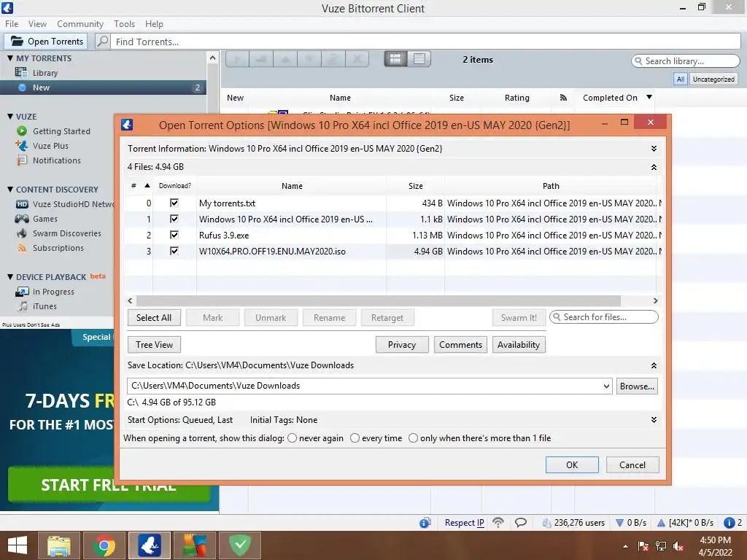Open the Community menu
The image size is (747, 560).
point(80,24)
